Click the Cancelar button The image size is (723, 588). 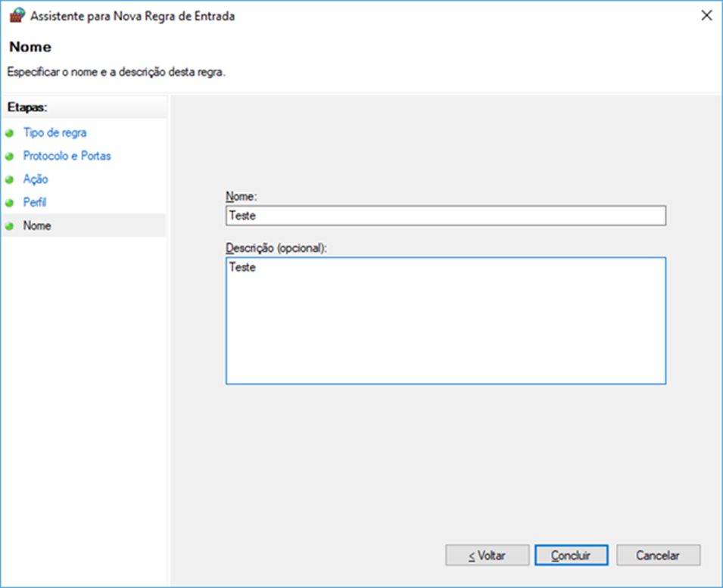coord(658,555)
